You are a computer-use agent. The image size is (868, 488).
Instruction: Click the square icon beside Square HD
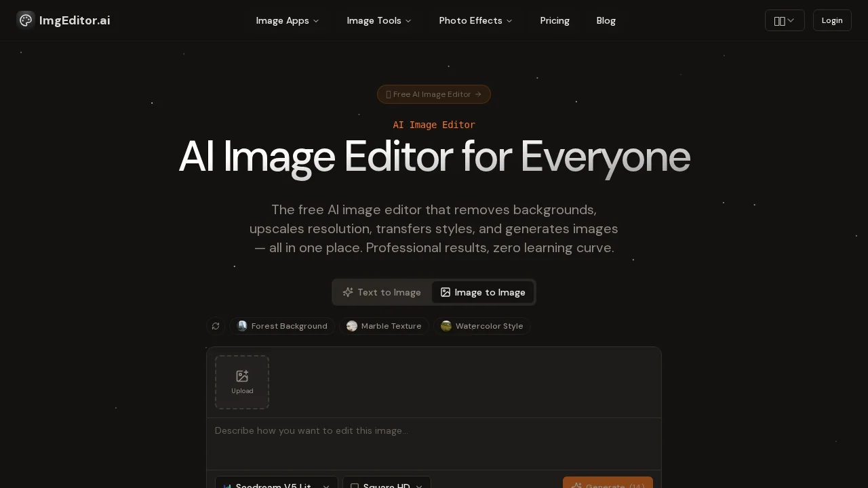click(x=355, y=487)
